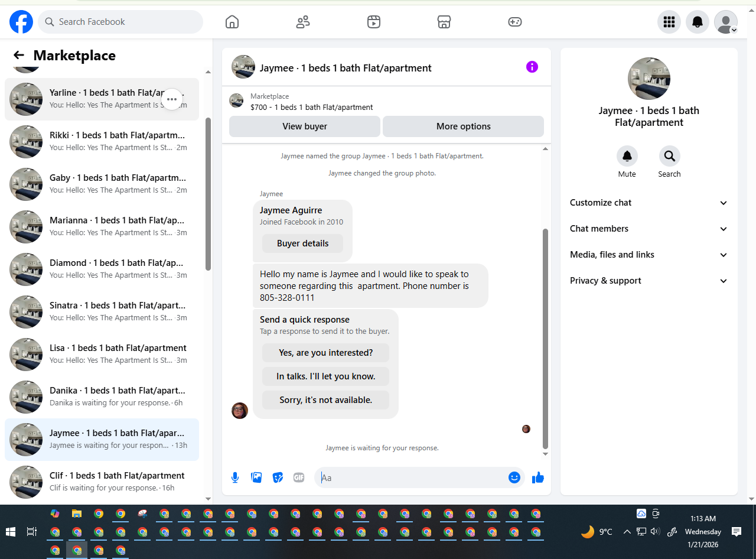
Task: Open the purple conversation info icon
Action: coord(532,67)
